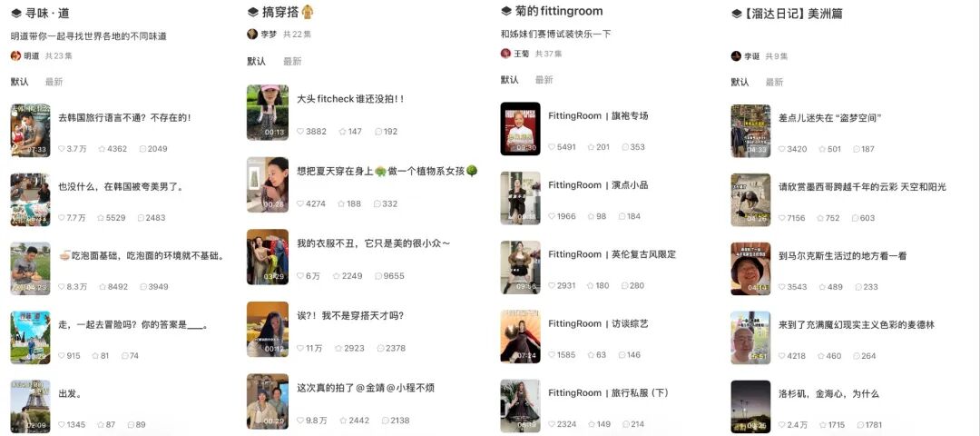Click the stack icon beside 菊的 fittingroom
This screenshot has width=980, height=436.
click(506, 11)
